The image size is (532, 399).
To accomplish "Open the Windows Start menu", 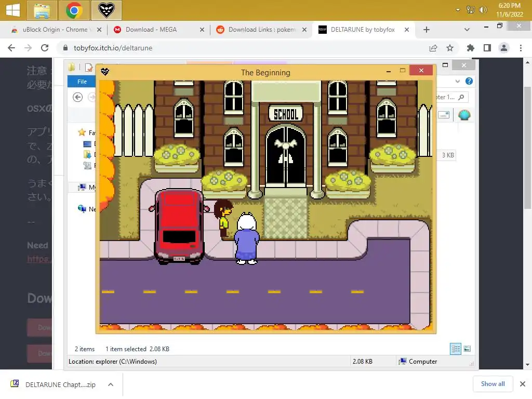I will [x=13, y=10].
